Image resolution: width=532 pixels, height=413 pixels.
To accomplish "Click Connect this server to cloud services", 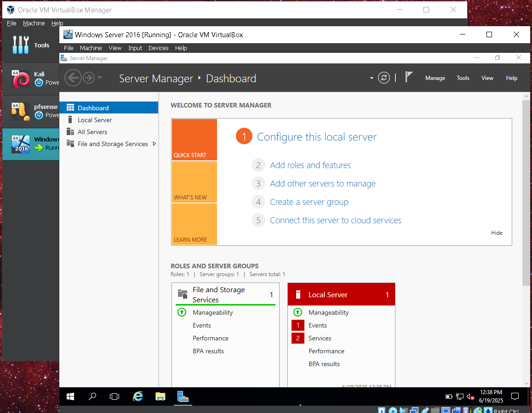I will click(336, 221).
